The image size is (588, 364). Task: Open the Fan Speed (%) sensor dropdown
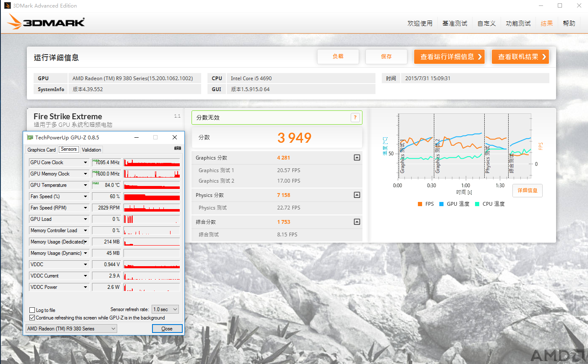pos(86,196)
